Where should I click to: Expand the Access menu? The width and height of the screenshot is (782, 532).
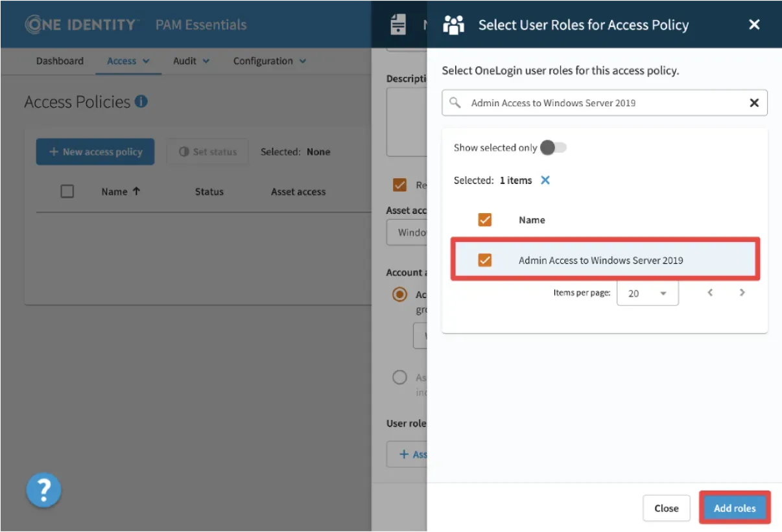pyautogui.click(x=128, y=61)
